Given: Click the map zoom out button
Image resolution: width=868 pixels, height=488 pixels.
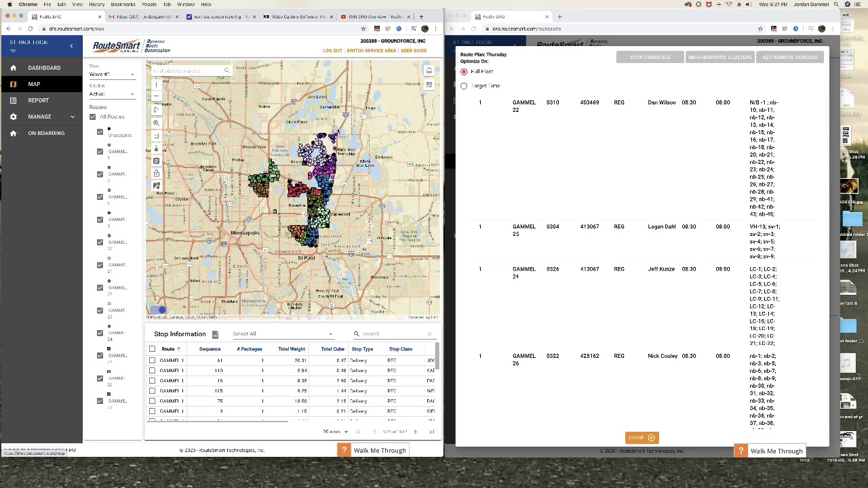Looking at the screenshot, I should click(156, 97).
